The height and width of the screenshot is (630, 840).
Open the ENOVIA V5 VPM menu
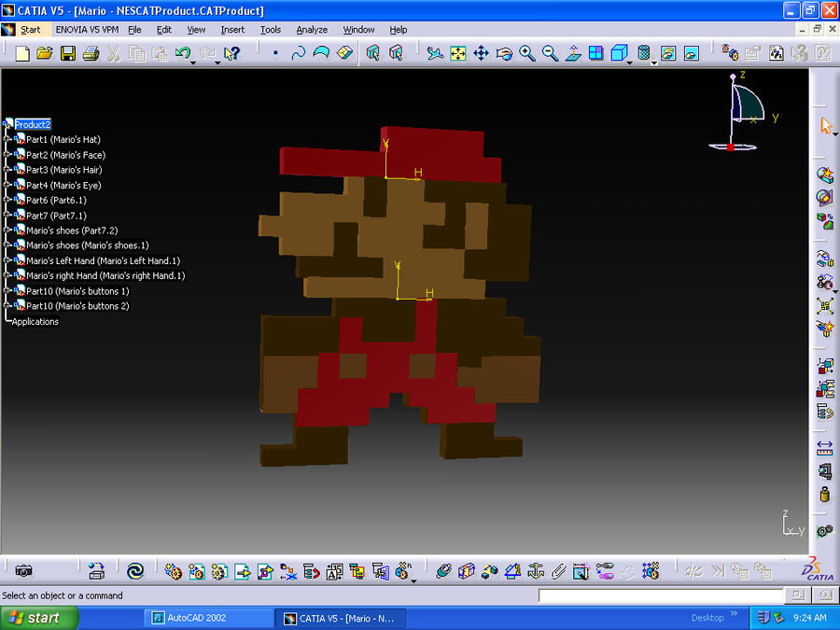click(88, 30)
